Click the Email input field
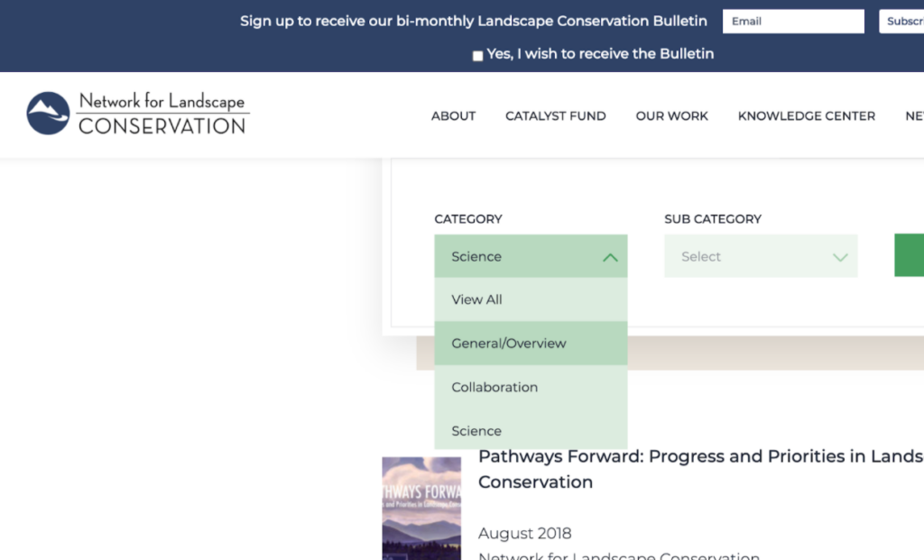 [793, 22]
